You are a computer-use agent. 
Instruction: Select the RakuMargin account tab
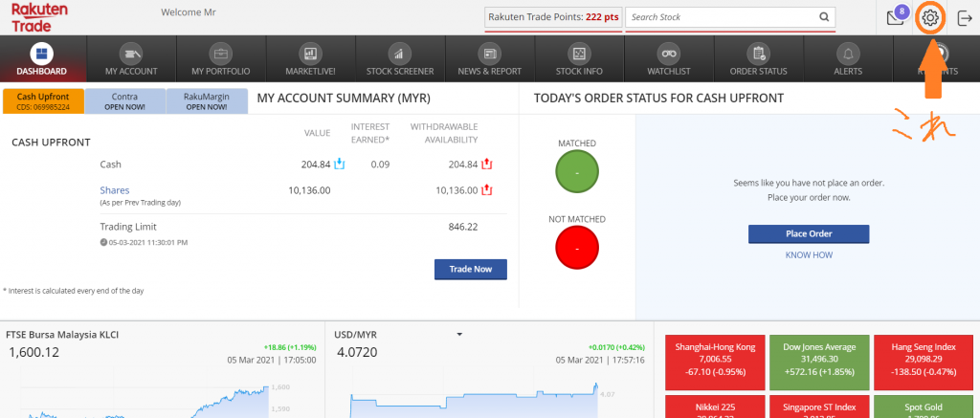[x=207, y=101]
